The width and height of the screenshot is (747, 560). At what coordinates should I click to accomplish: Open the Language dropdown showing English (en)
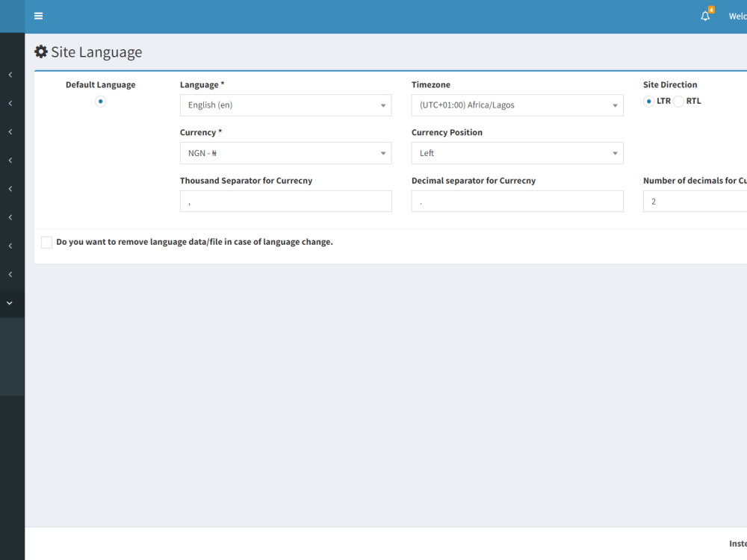286,105
